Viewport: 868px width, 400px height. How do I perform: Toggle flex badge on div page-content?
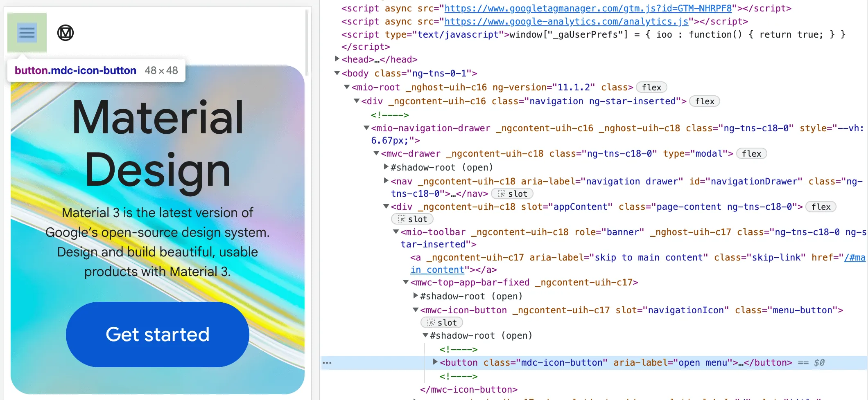pyautogui.click(x=821, y=207)
